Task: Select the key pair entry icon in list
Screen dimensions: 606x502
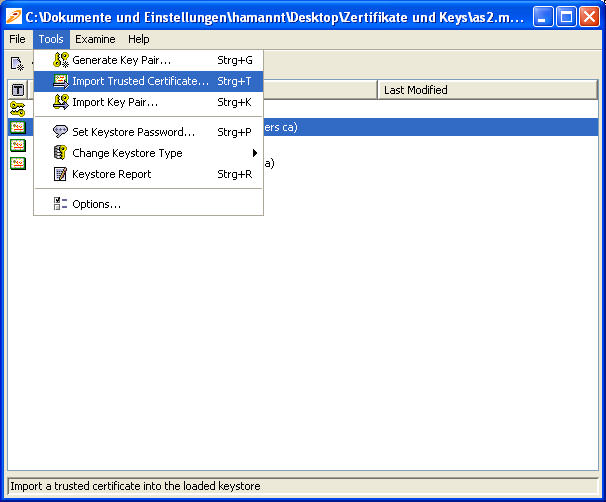Action: [x=17, y=108]
